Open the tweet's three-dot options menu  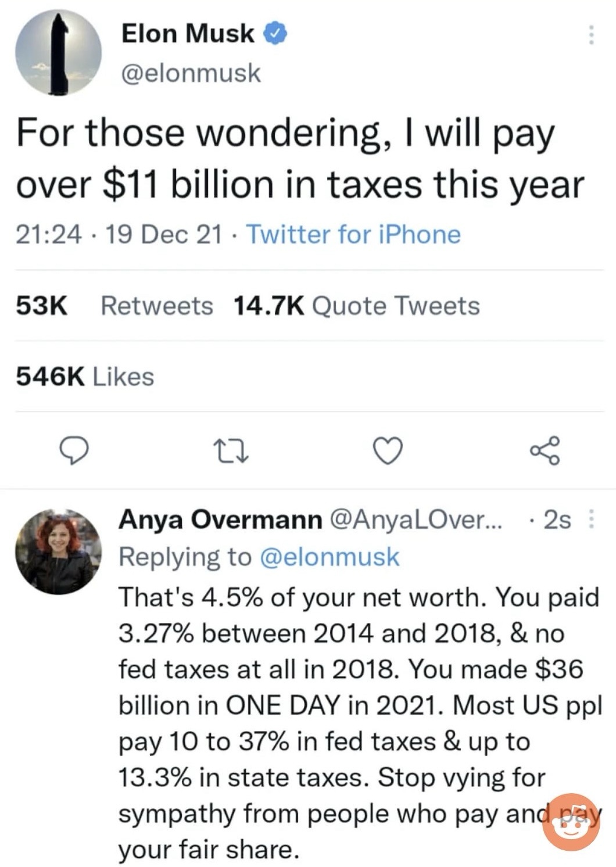pyautogui.click(x=591, y=35)
